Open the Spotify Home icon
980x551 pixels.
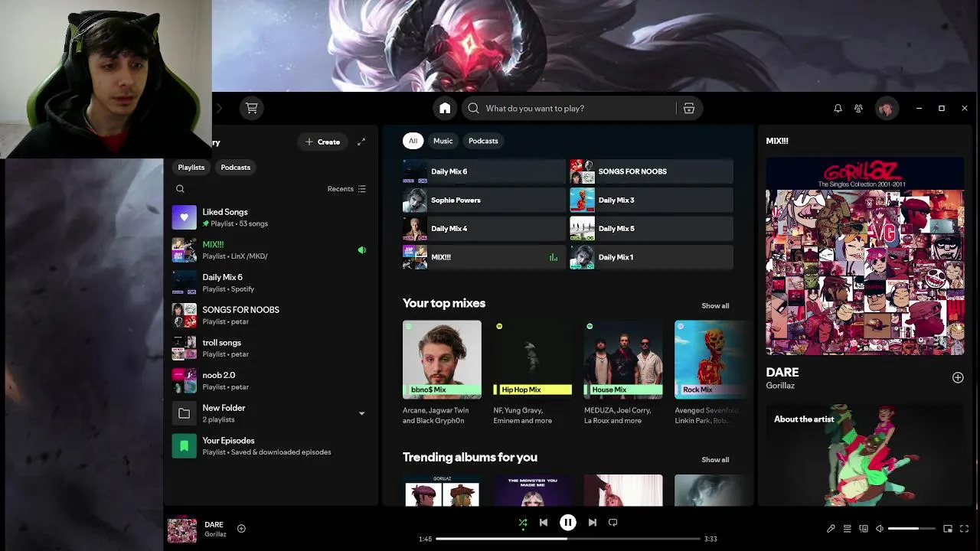click(445, 108)
